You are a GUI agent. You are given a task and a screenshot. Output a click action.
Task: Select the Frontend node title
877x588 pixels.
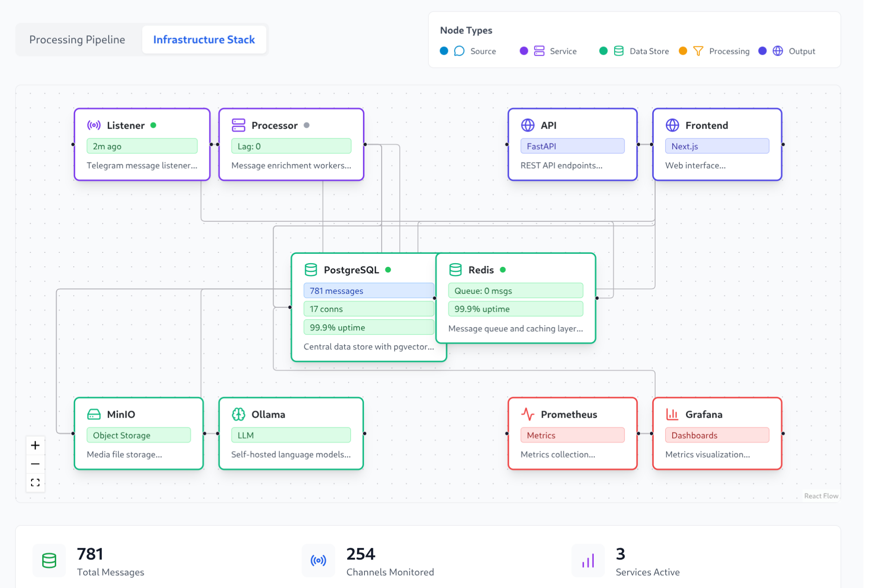tap(706, 125)
